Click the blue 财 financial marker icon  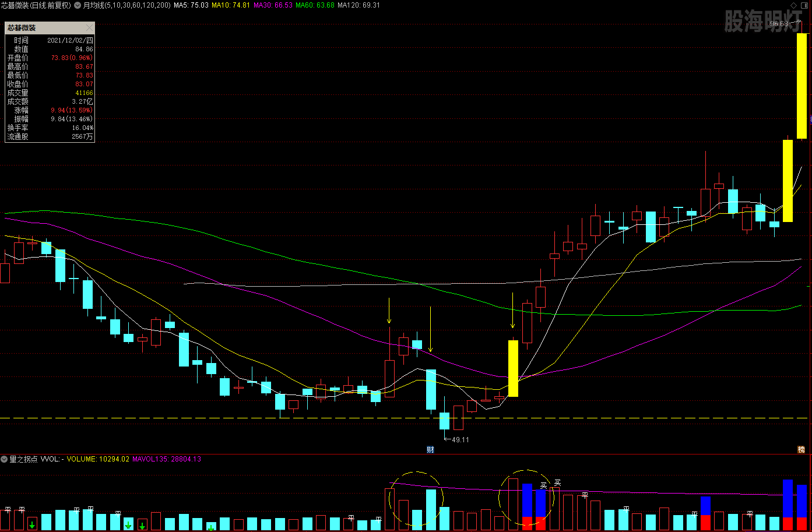click(x=430, y=449)
